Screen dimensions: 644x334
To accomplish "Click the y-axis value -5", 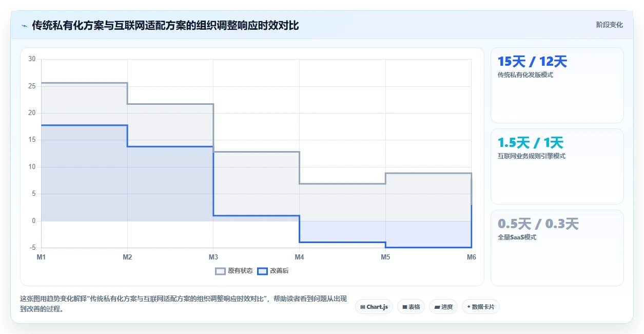I will (32, 248).
